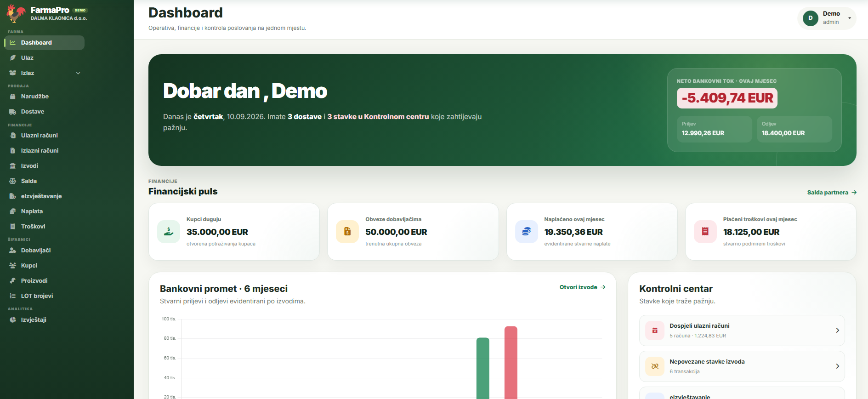Image resolution: width=868 pixels, height=399 pixels.
Task: Click the eIzvještavanje file icon
Action: click(x=13, y=196)
